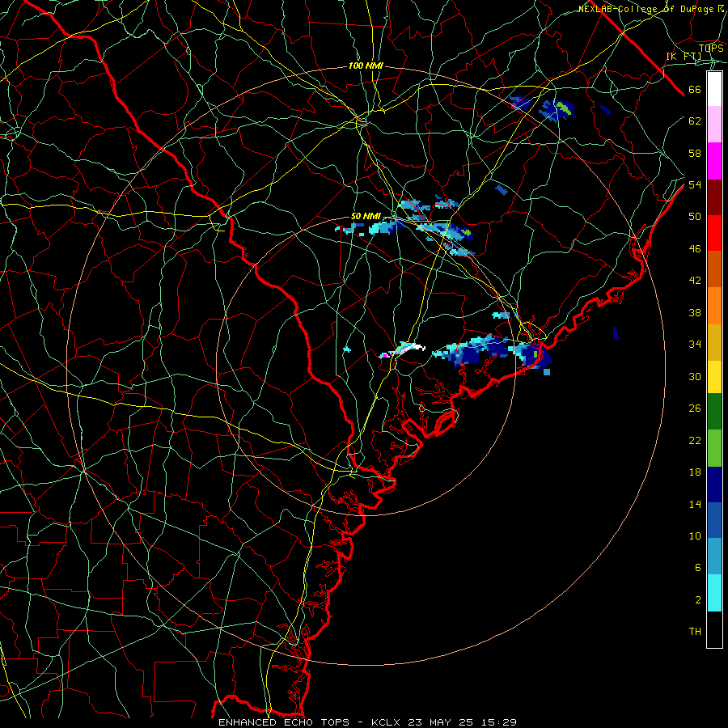Click the orange swatch near 38

[714, 305]
